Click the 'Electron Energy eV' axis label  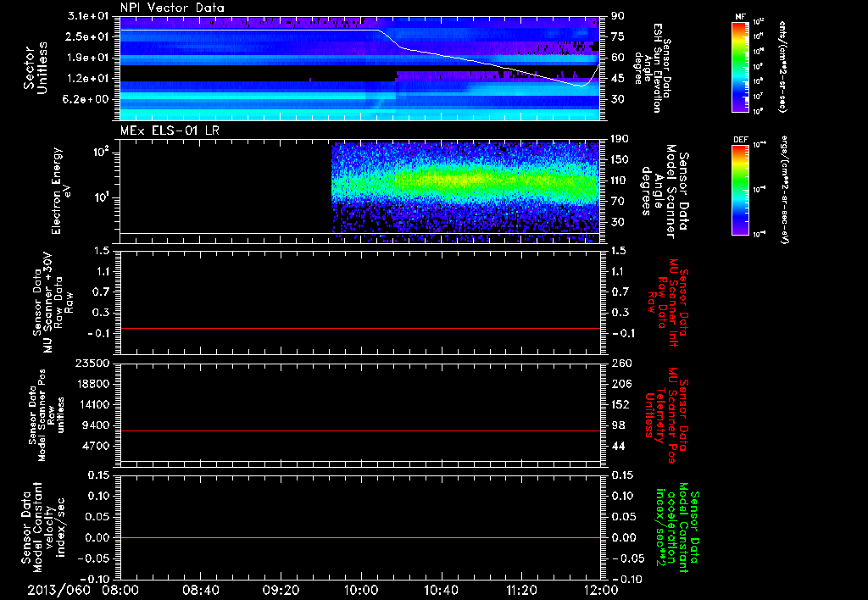coord(61,191)
